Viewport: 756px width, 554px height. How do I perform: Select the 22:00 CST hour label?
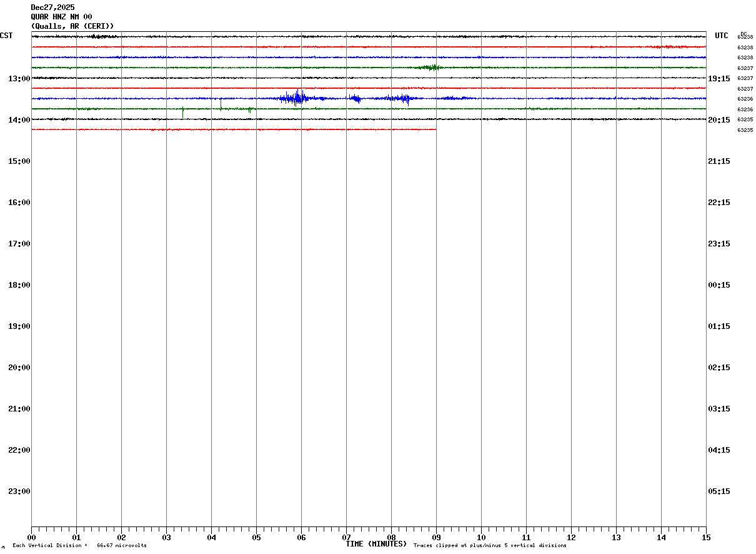pyautogui.click(x=19, y=450)
